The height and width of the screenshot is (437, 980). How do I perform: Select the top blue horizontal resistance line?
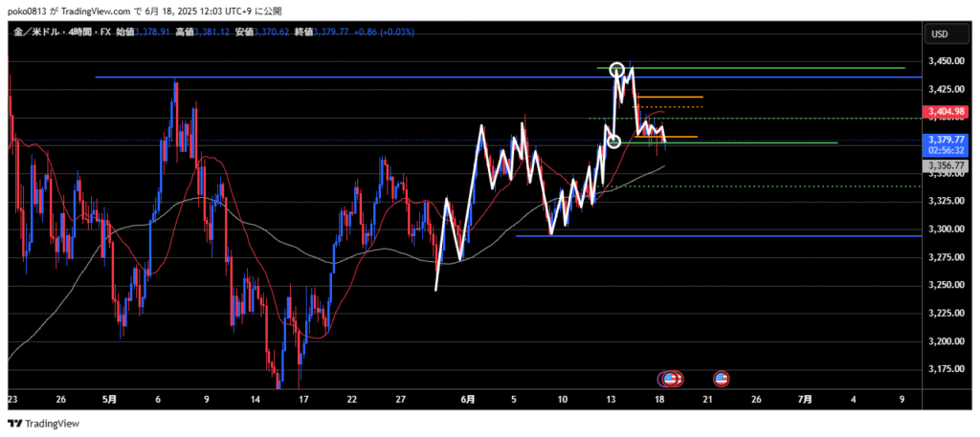point(287,76)
